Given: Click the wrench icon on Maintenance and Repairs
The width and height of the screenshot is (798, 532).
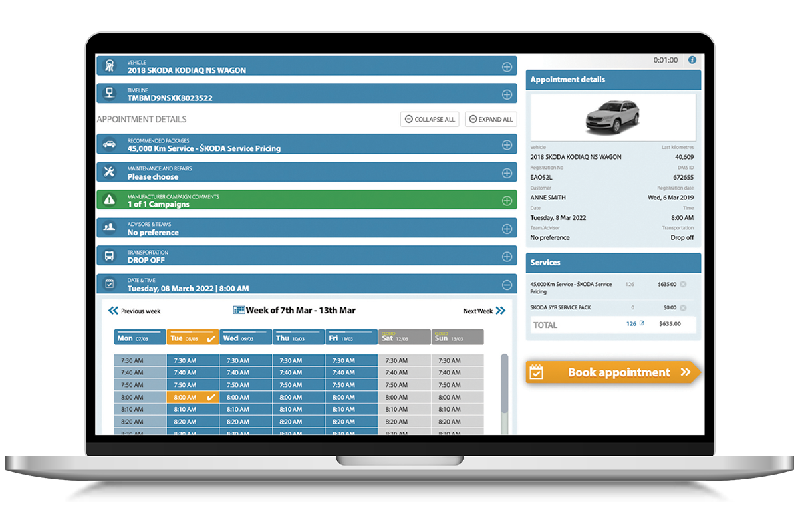Looking at the screenshot, I should [110, 172].
